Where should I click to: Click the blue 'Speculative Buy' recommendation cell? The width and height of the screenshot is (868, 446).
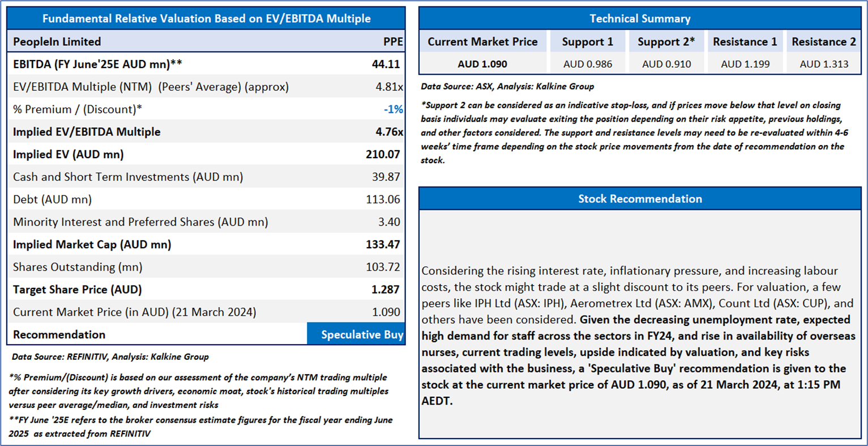click(x=356, y=334)
